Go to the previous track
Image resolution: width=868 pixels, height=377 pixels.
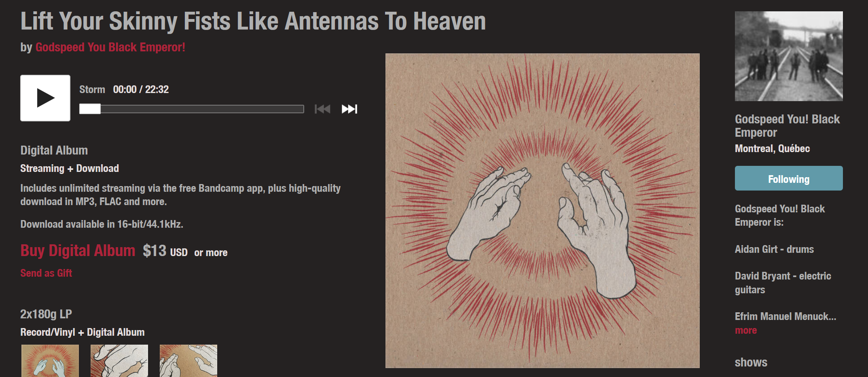coord(322,109)
